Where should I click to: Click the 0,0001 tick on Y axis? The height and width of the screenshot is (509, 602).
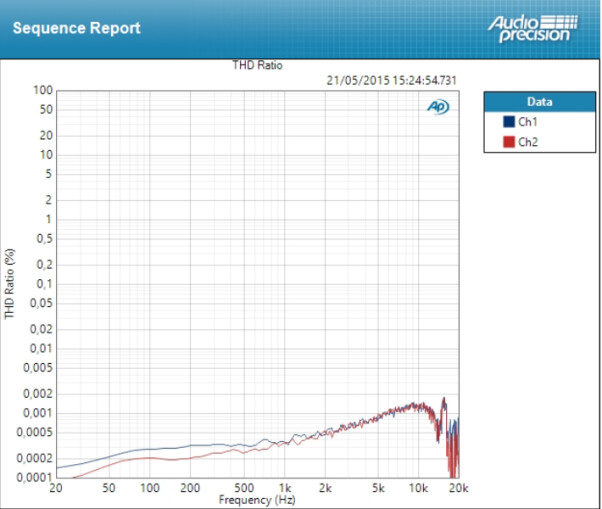(x=34, y=478)
